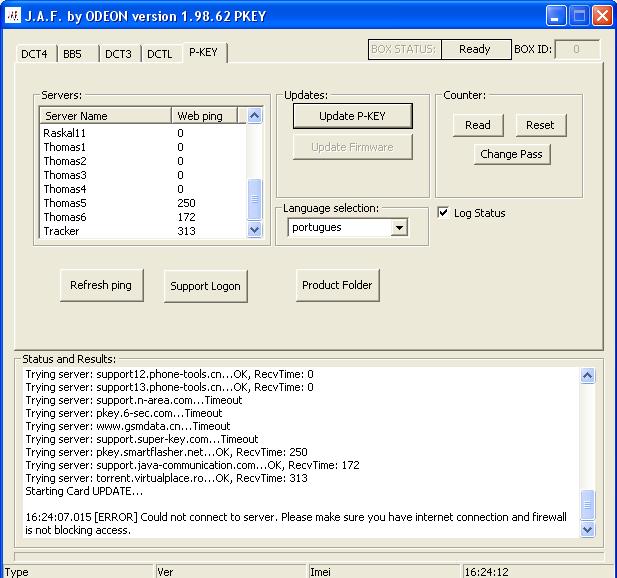The width and height of the screenshot is (617, 578).
Task: Click the support12.phone-tools.cn log line
Action: click(x=170, y=374)
